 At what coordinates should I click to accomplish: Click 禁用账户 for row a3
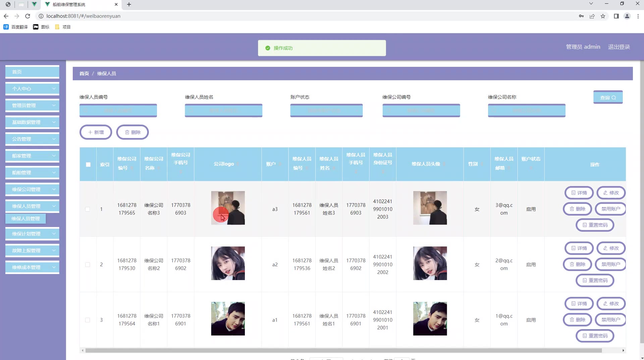tap(610, 209)
